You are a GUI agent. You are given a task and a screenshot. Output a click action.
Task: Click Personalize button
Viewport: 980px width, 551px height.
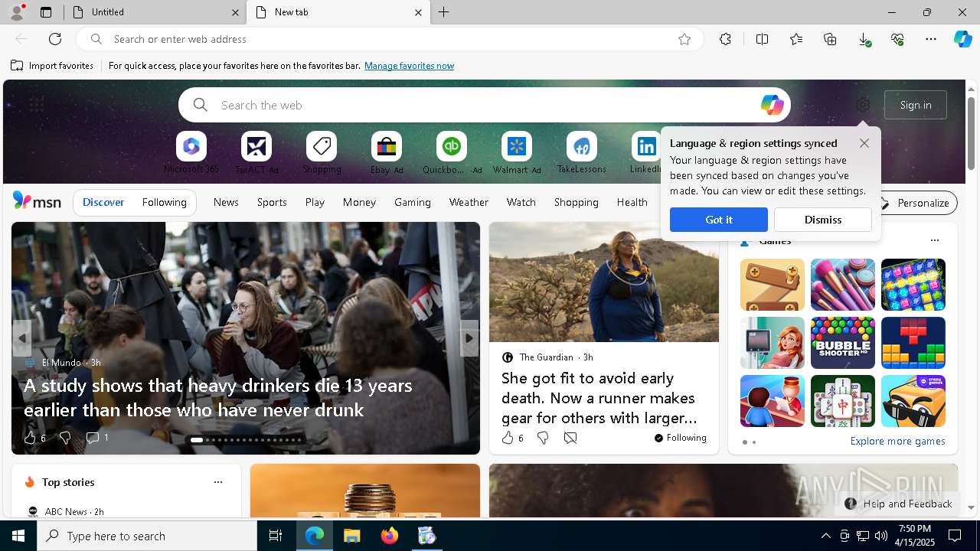[916, 203]
